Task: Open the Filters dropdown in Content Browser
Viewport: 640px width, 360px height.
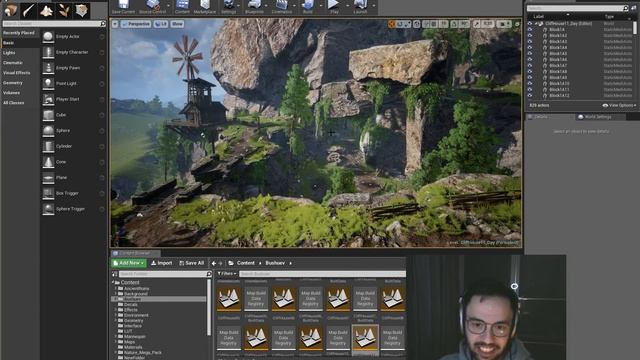Action: coord(227,274)
